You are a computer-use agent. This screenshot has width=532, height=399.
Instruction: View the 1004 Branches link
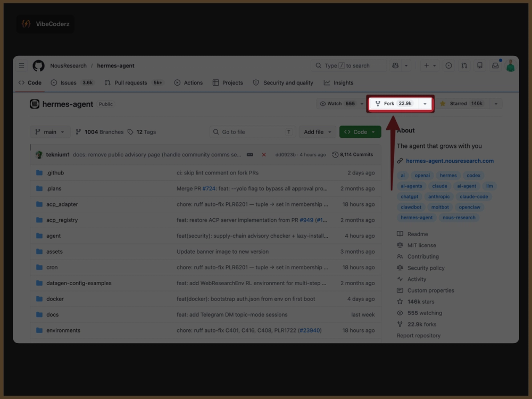[100, 132]
